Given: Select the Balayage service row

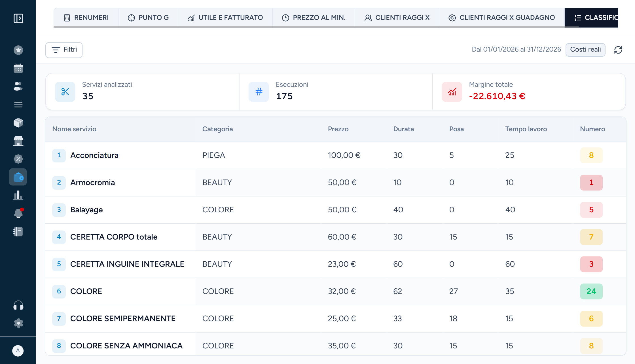Looking at the screenshot, I should coord(336,210).
